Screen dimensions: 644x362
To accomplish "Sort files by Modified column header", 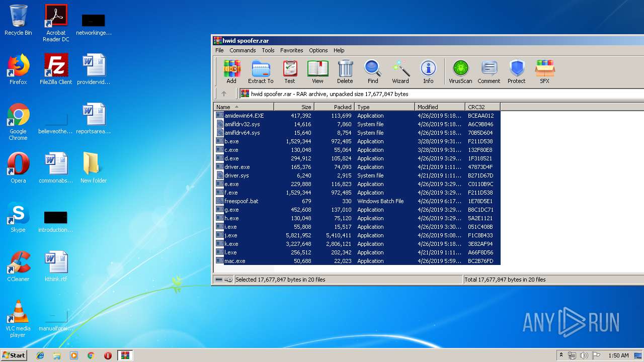I will [x=440, y=107].
